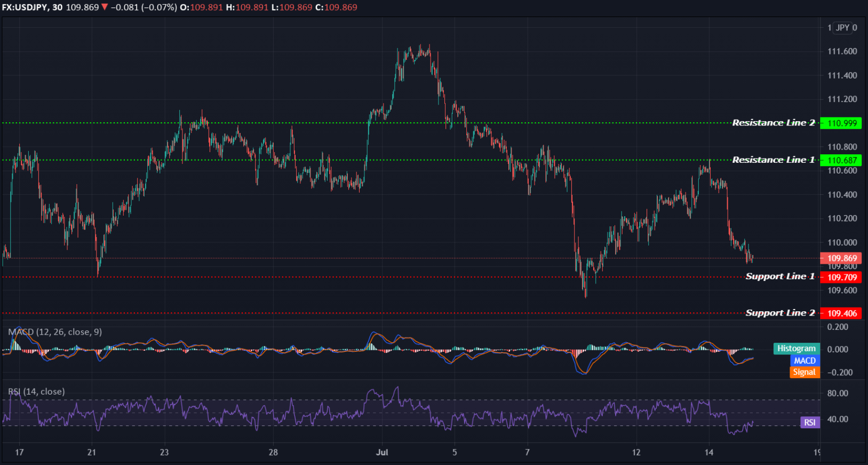The image size is (868, 465).
Task: Click the FX:USDJPY symbol title
Action: [26, 7]
